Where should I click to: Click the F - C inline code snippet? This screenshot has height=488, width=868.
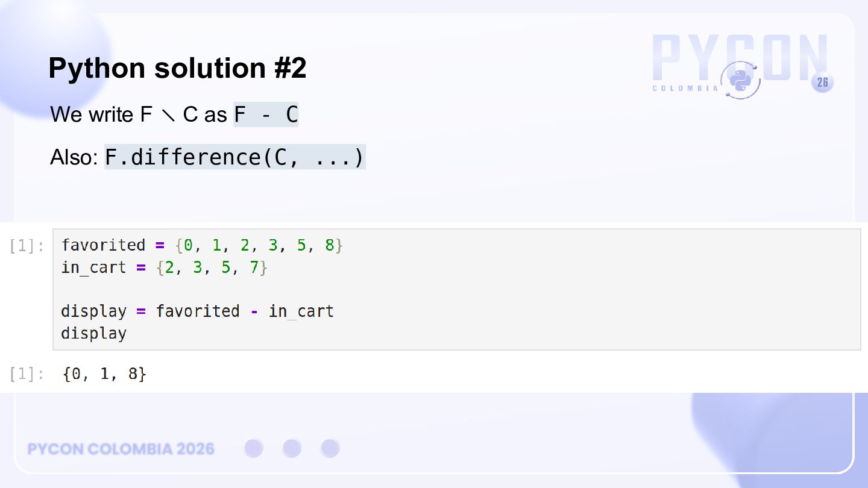pos(266,114)
